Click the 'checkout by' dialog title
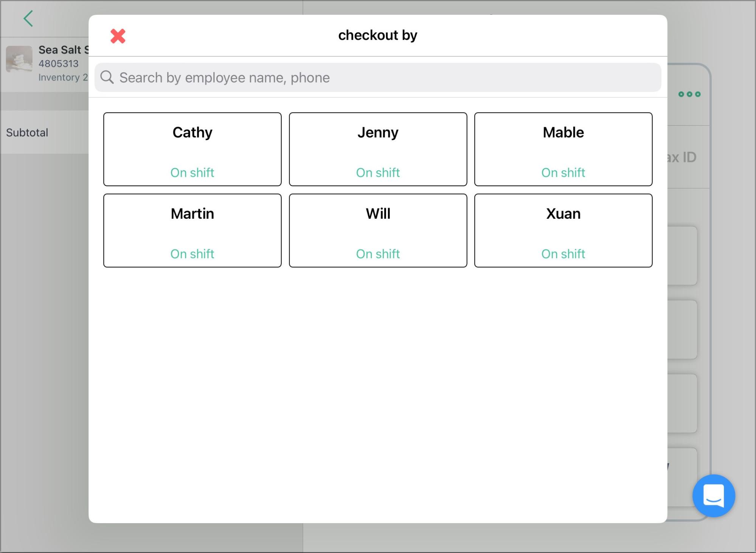This screenshot has height=553, width=756. pyautogui.click(x=378, y=35)
